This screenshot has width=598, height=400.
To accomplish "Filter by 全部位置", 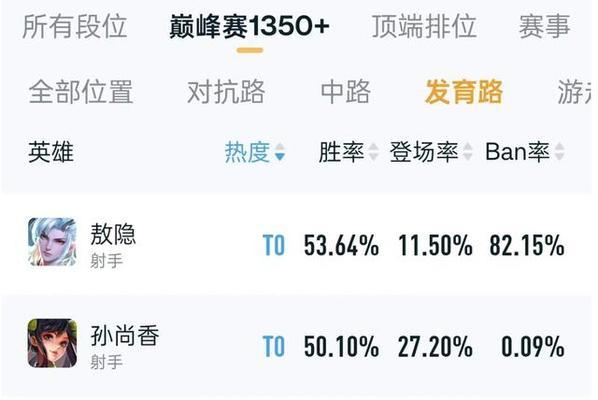I will [81, 92].
